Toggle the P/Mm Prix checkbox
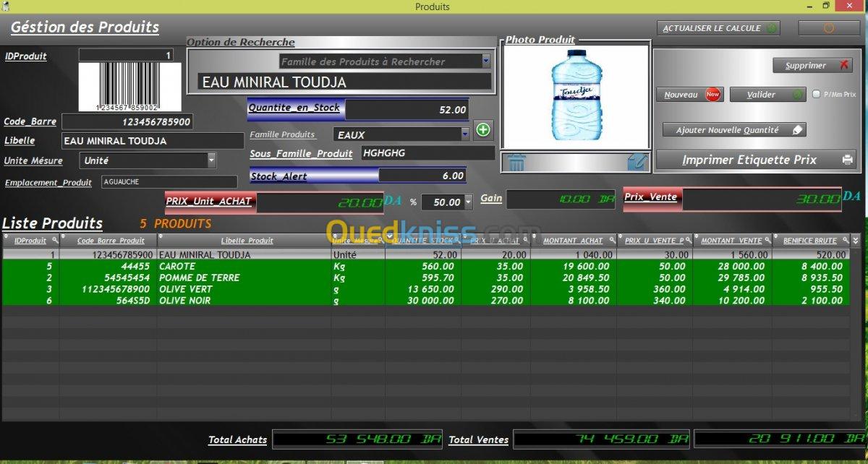The image size is (868, 464). click(817, 94)
